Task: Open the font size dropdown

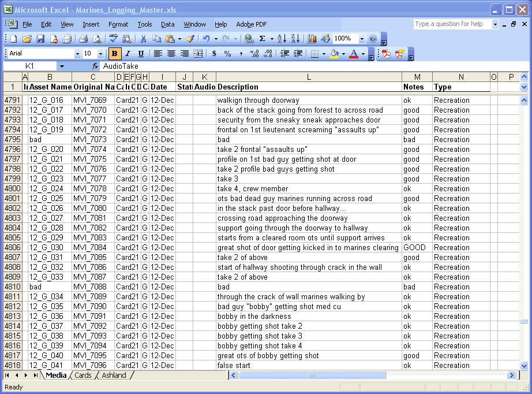Action: point(100,54)
